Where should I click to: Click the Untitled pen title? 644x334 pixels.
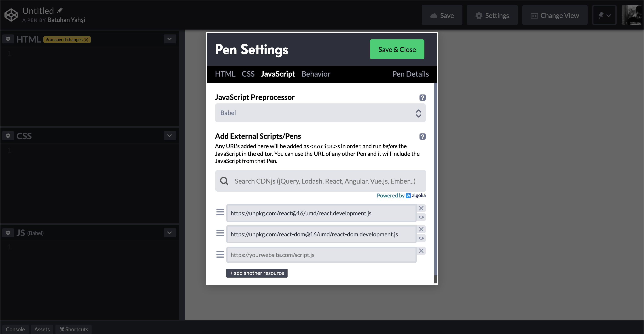[38, 11]
